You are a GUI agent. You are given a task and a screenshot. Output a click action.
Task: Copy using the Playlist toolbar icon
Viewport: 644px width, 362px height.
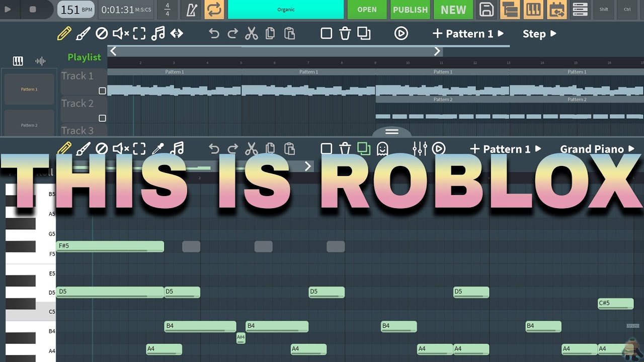click(270, 34)
